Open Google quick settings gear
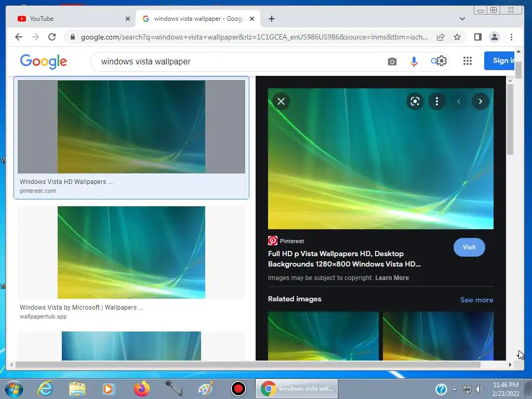Viewport: 532px width, 399px height. pos(442,61)
